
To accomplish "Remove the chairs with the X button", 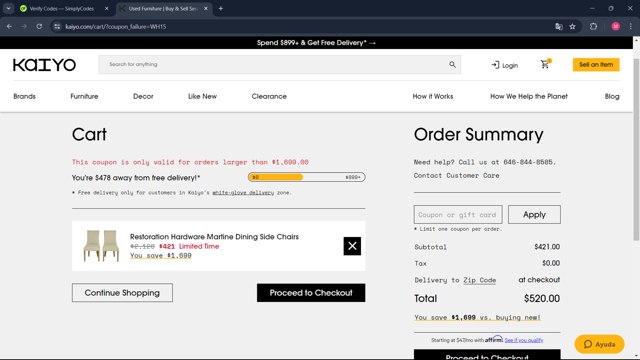I will [x=352, y=246].
